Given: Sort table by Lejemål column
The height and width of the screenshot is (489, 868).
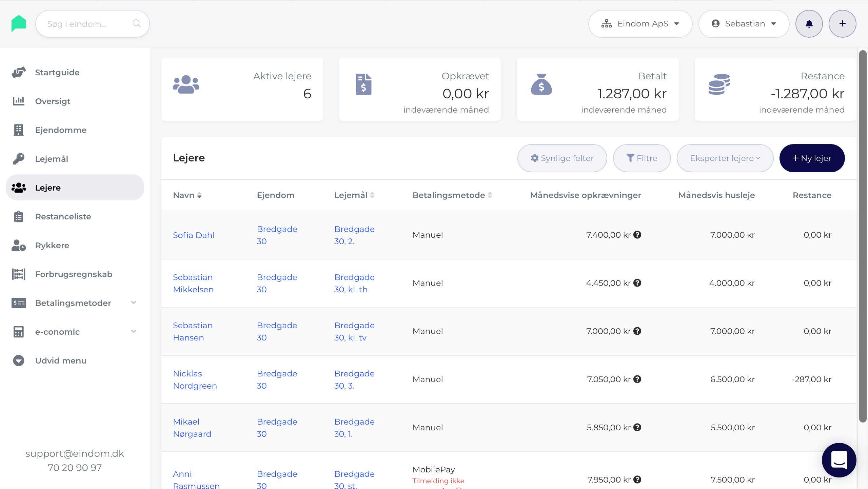Looking at the screenshot, I should tap(372, 195).
